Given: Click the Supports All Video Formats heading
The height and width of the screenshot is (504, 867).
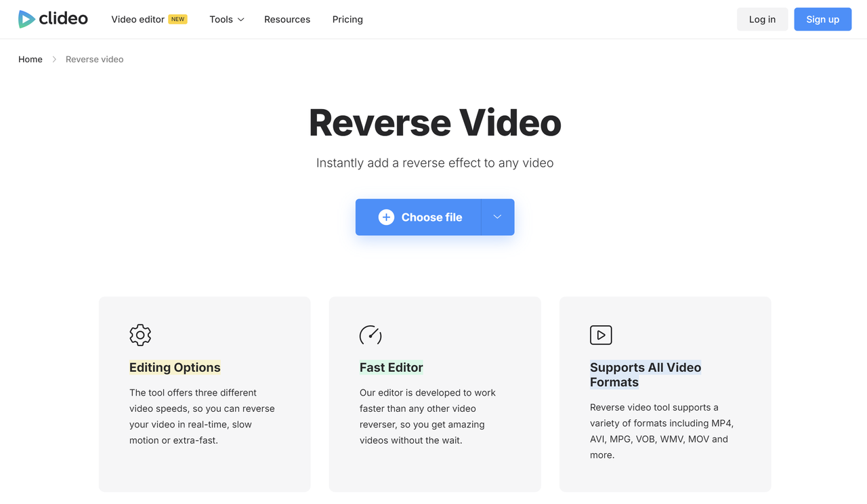Looking at the screenshot, I should coord(646,375).
